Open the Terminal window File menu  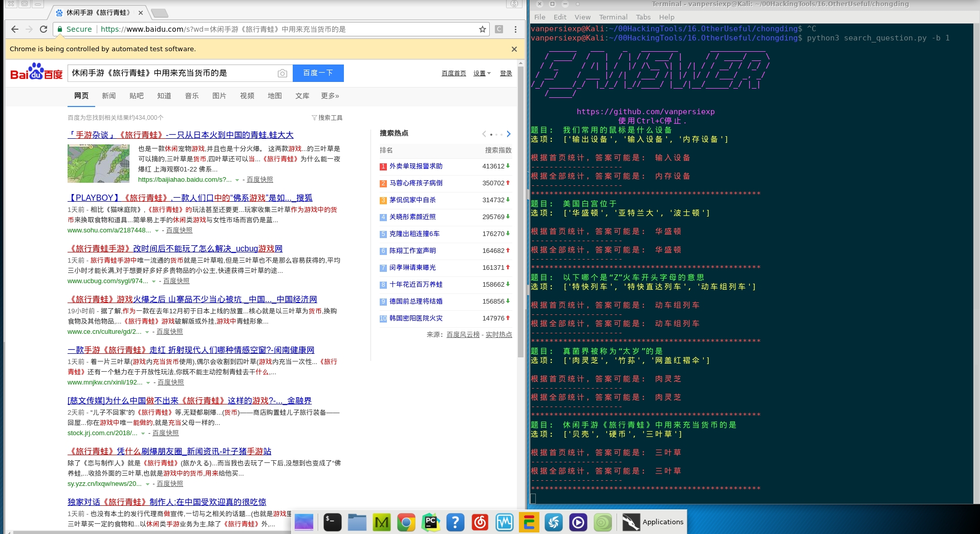pos(539,17)
